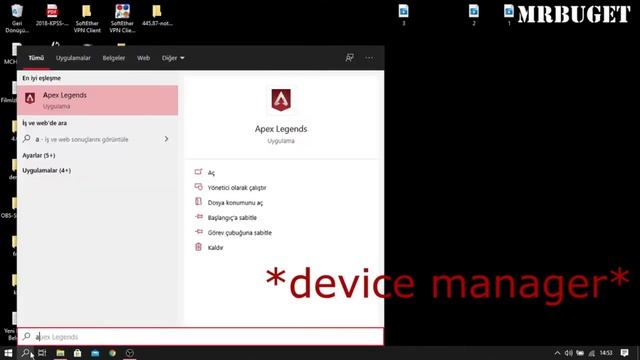
Task: Open the volume speaker tray icon
Action: tap(569, 353)
